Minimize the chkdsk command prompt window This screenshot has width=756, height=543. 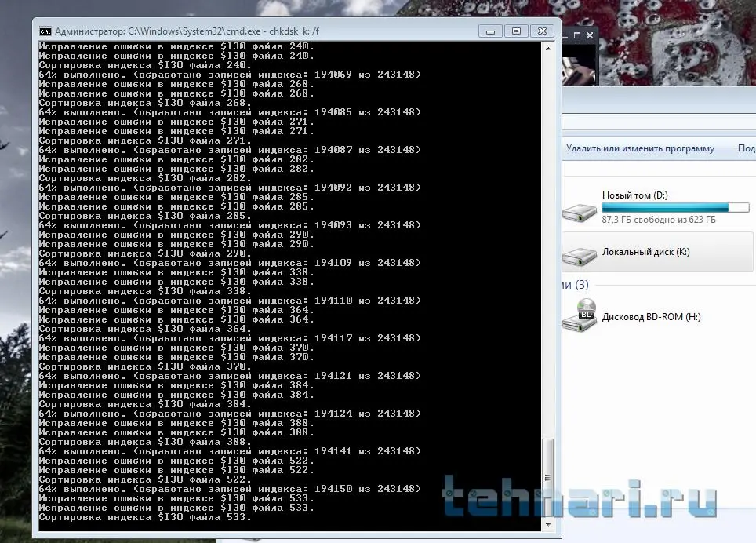coord(490,31)
